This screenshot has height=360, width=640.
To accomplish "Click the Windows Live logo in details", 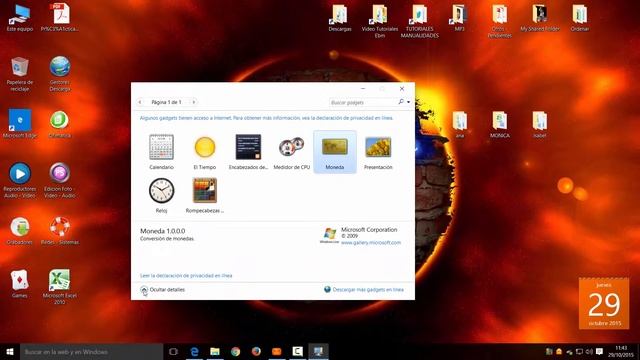I will (329, 236).
